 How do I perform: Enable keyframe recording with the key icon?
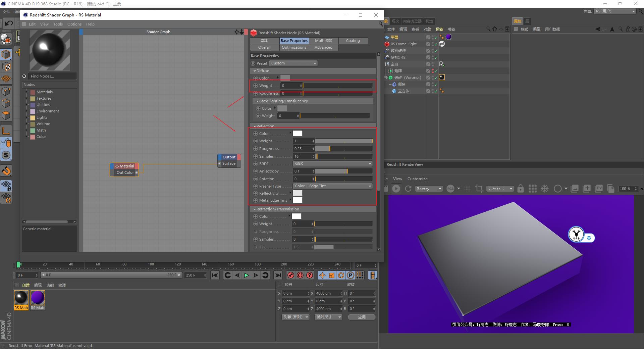(291, 275)
